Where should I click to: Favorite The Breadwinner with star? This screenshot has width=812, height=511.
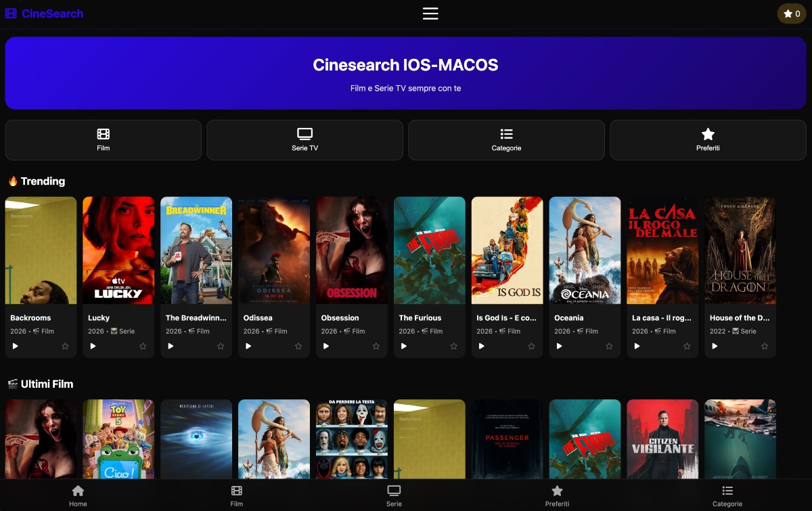coord(221,346)
